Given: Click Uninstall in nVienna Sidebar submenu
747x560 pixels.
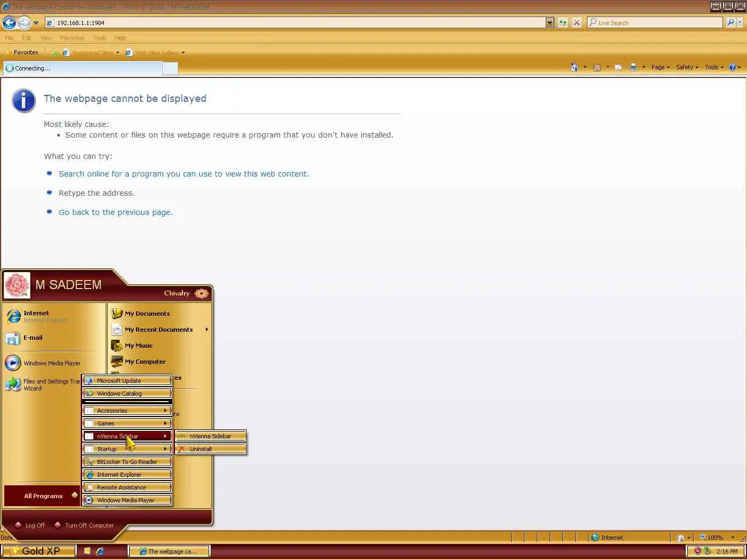Looking at the screenshot, I should coord(211,449).
